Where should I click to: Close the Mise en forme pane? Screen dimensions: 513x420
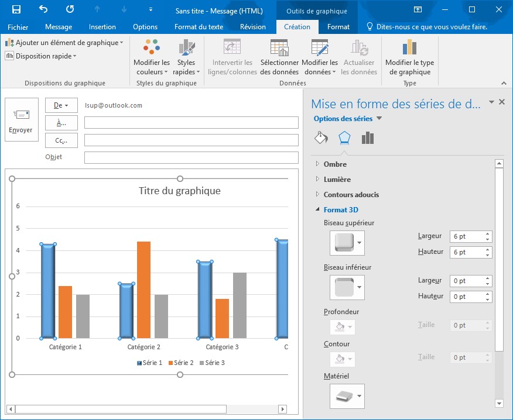click(x=501, y=102)
